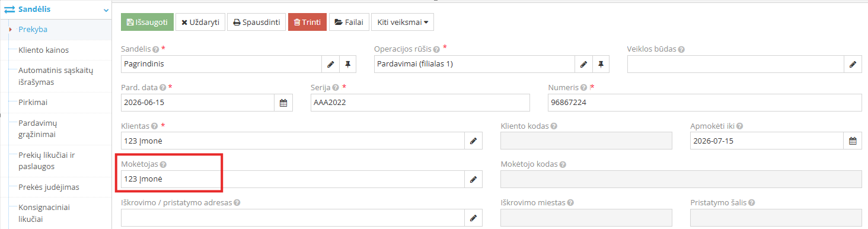Open Kiti veiksmai dropdown
868x229 pixels.
[402, 22]
